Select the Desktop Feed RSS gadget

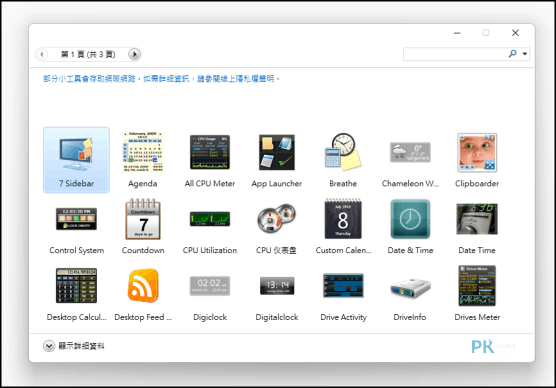(x=143, y=286)
